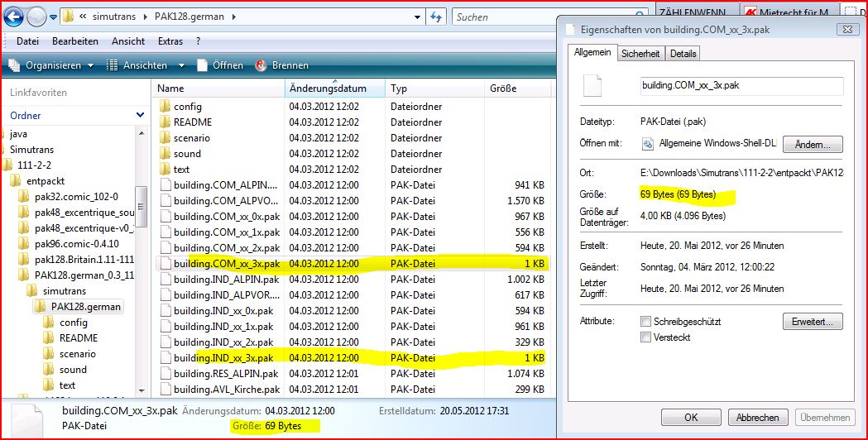Screen dimensions: 868x440
Task: Select the sound folder icon in file list
Action: [165, 154]
